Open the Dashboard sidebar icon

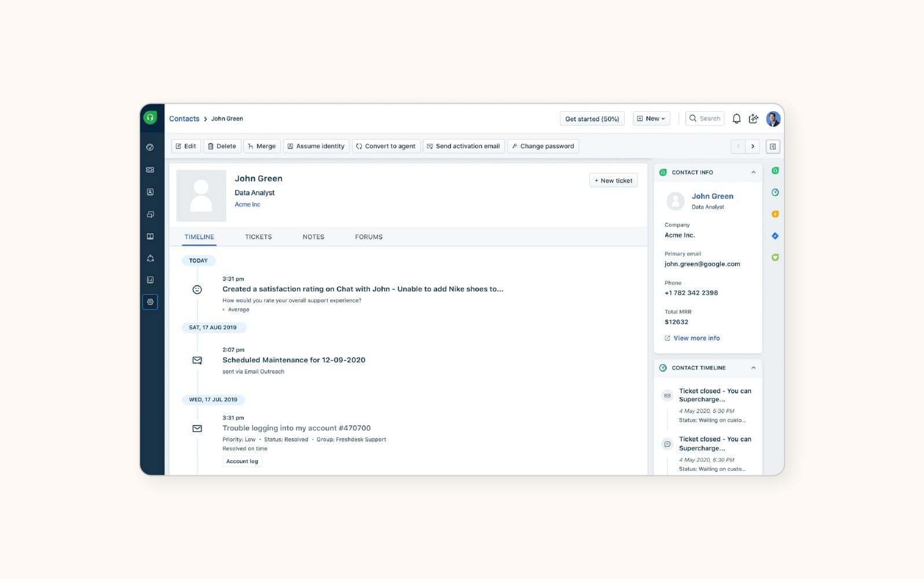(x=150, y=147)
